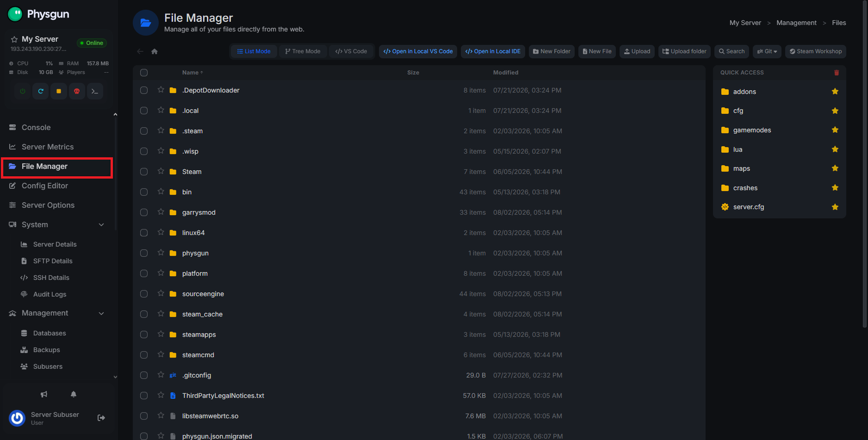Open the sourceengine folder
The height and width of the screenshot is (440, 868).
(x=203, y=294)
